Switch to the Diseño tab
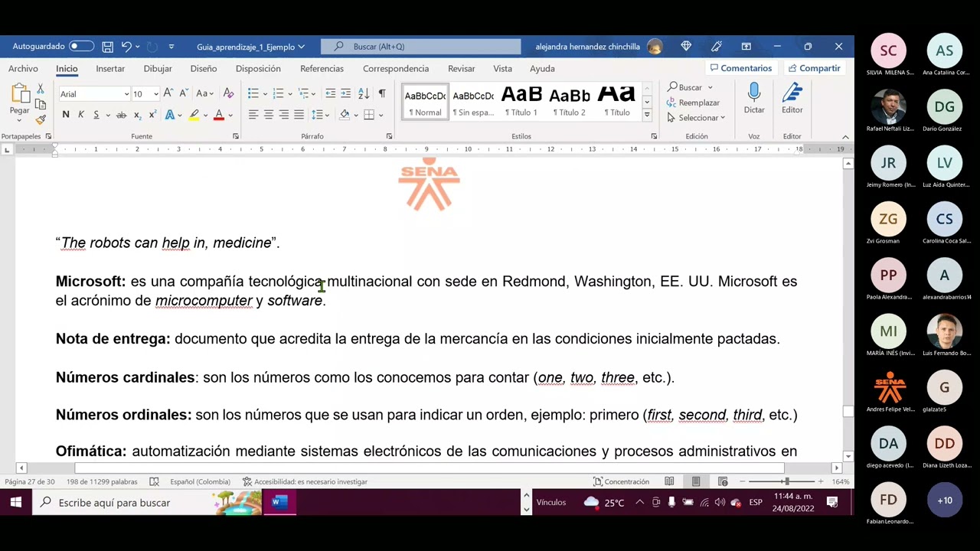The height and width of the screenshot is (551, 980). click(204, 68)
